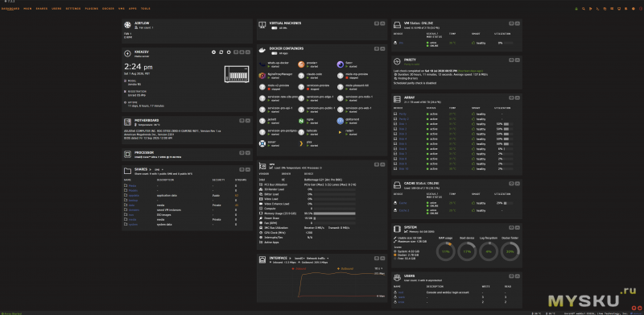The image size is (644, 315).
Task: Open the plex container icon
Action: 301,143
